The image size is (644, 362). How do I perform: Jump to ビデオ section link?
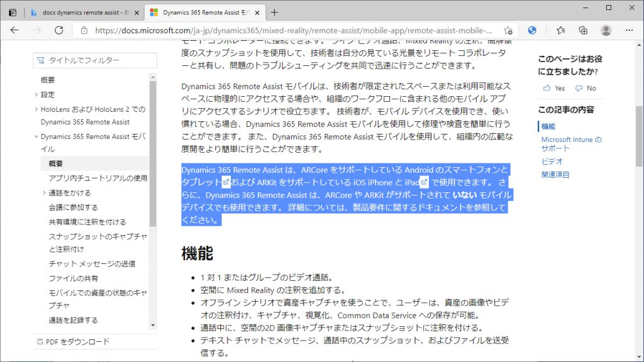pos(552,162)
